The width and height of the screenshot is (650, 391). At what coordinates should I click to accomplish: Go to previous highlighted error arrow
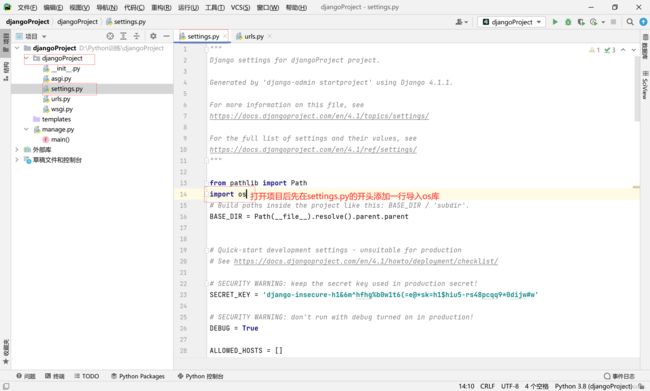(623, 50)
